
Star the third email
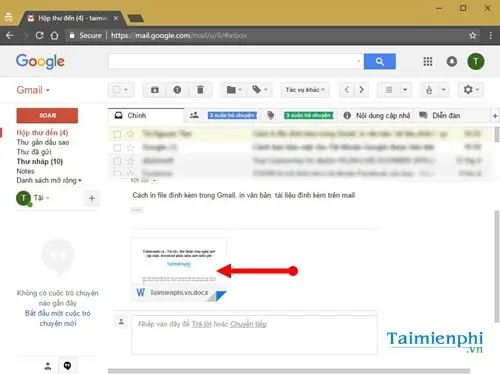[130, 161]
